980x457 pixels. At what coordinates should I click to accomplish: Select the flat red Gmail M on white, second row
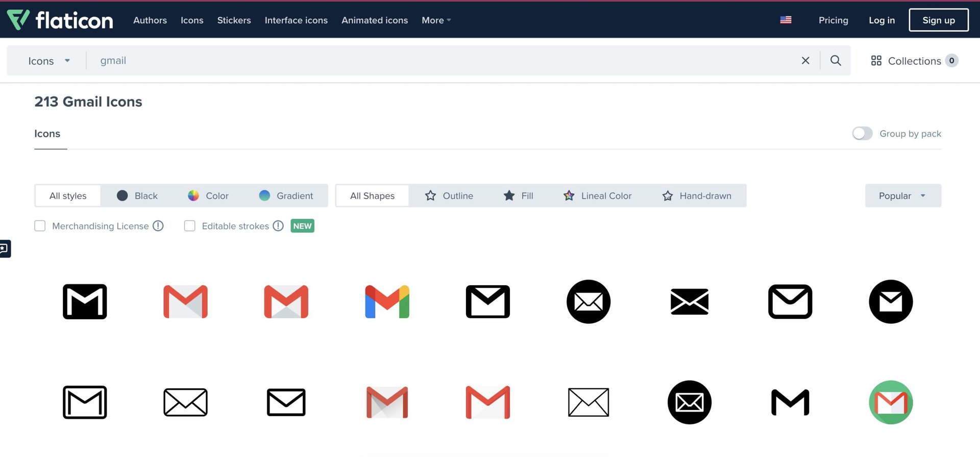click(488, 402)
